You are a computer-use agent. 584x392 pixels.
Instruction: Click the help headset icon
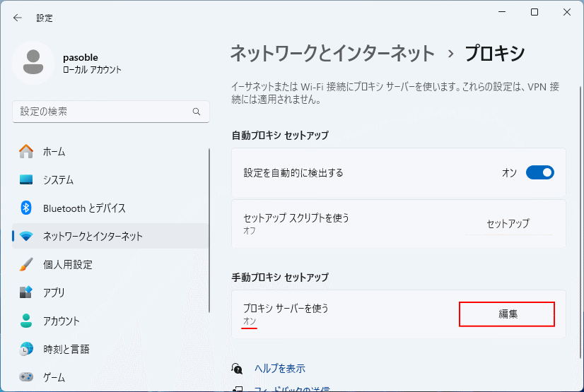[237, 369]
